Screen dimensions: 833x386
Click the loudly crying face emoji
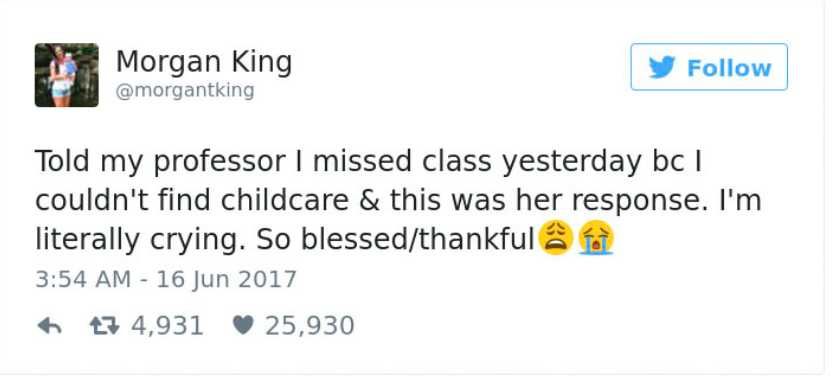[x=597, y=239]
